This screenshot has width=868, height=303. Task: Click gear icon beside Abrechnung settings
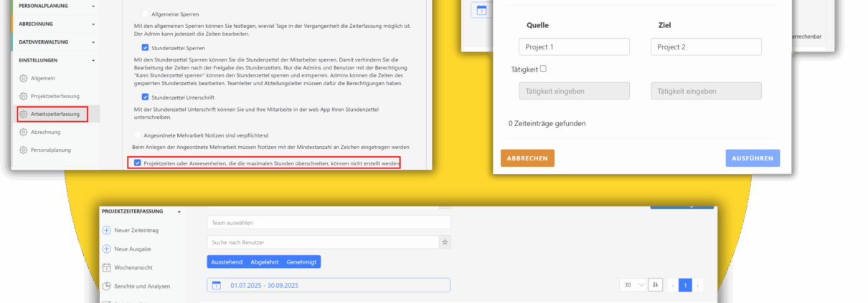pyautogui.click(x=24, y=132)
